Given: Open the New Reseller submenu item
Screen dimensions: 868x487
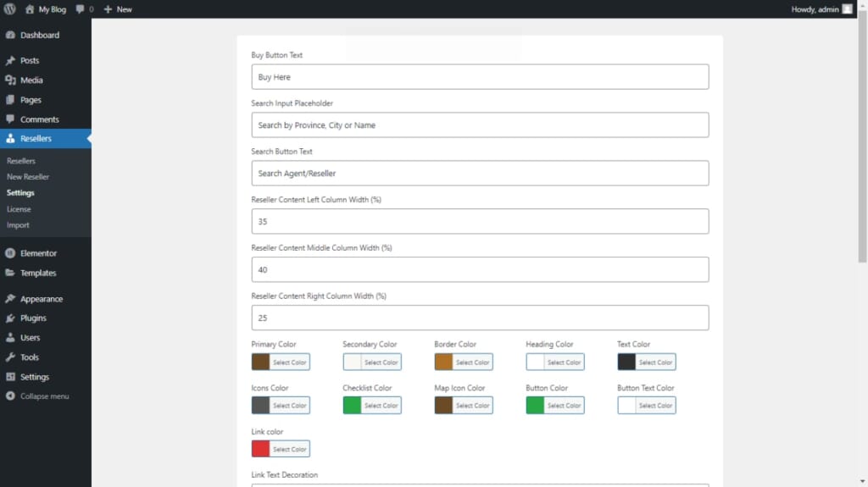Looking at the screenshot, I should [x=28, y=177].
